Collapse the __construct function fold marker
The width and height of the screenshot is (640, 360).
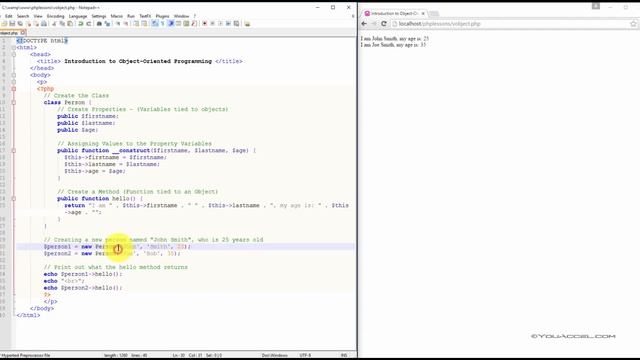click(x=13, y=151)
